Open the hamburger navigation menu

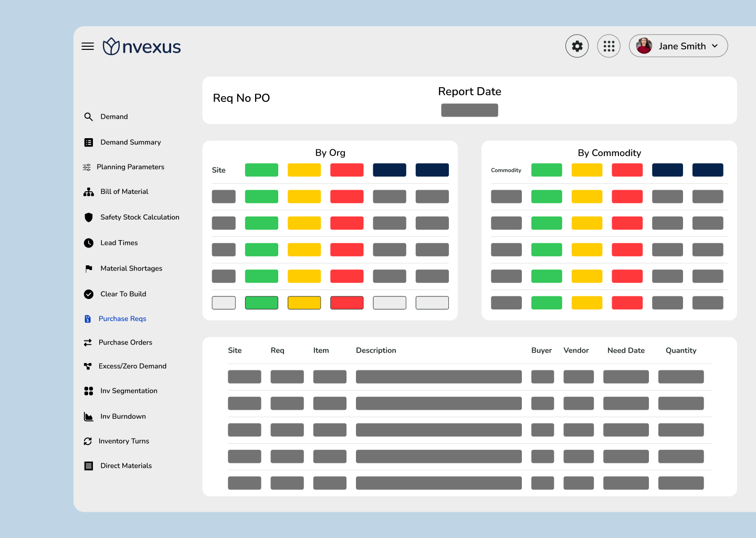(x=88, y=46)
